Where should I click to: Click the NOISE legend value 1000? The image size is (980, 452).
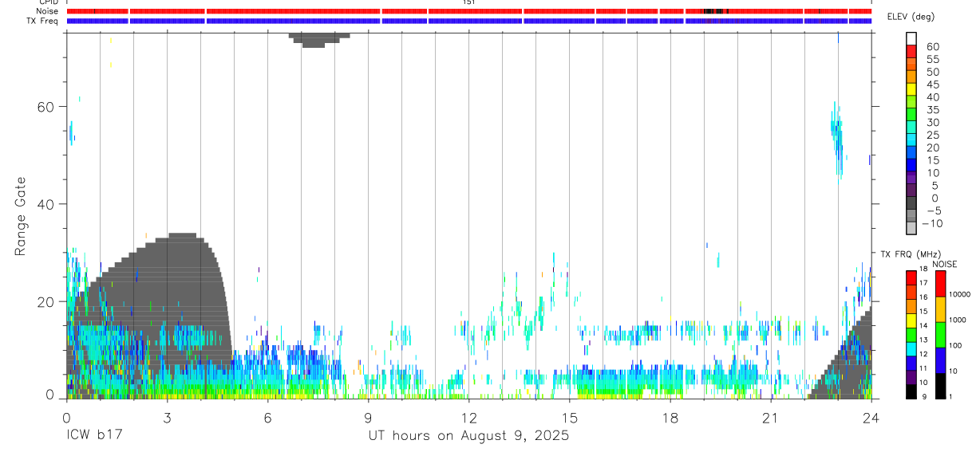click(x=958, y=320)
